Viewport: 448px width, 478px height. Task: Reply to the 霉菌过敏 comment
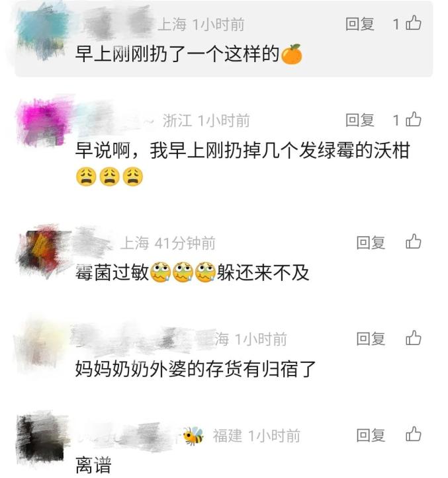(x=371, y=243)
